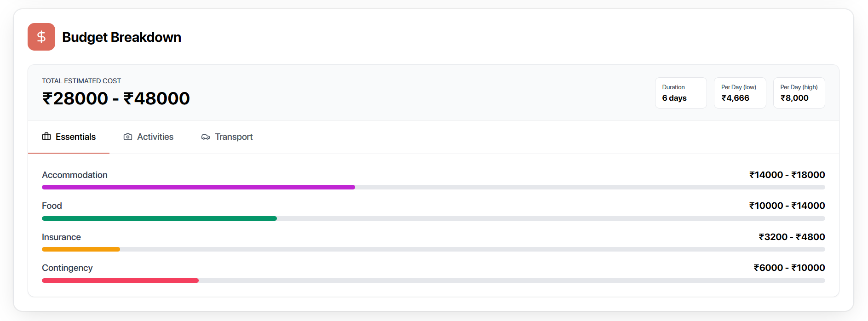The image size is (868, 321).
Task: Click the red dollar sign icon
Action: pyautogui.click(x=41, y=37)
